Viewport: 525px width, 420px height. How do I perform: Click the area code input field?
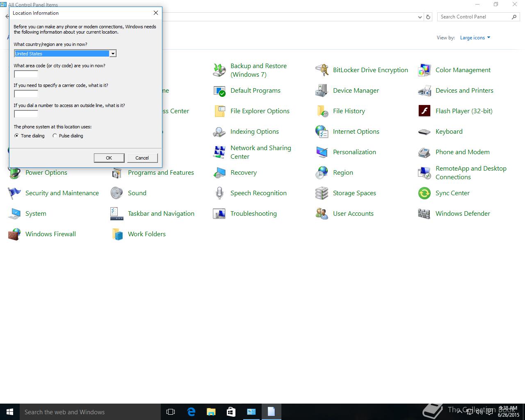[26, 74]
